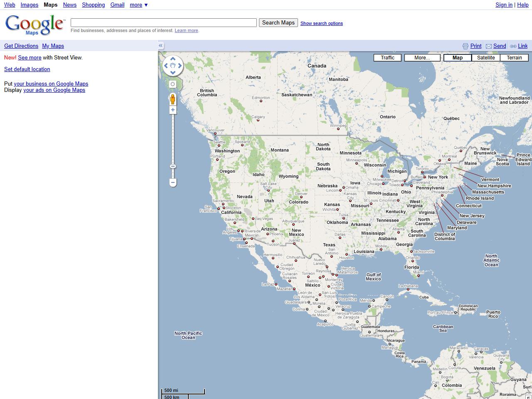Collapse the left panel with double arrow
The image size is (532, 399).
(161, 46)
